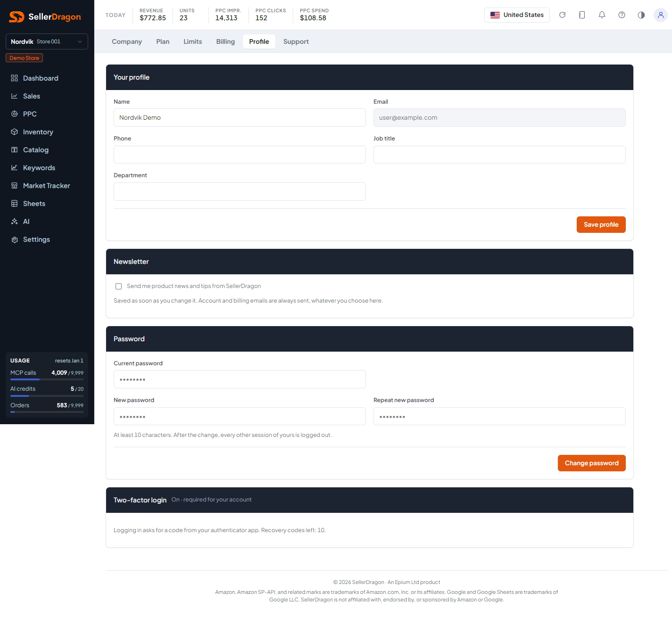The height and width of the screenshot is (617, 672).
Task: Open Market Tracker
Action: 47,186
